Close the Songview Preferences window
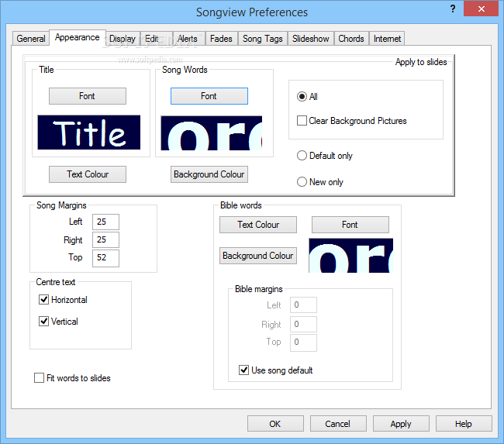 [x=482, y=9]
